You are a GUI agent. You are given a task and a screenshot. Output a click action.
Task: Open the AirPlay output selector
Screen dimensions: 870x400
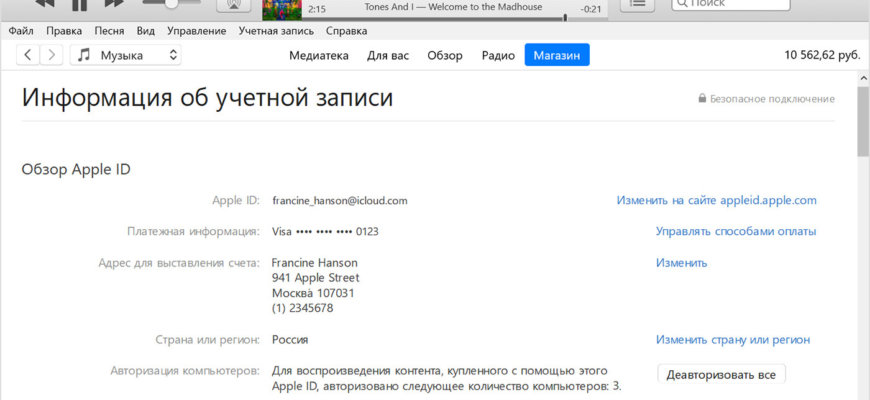click(x=233, y=4)
